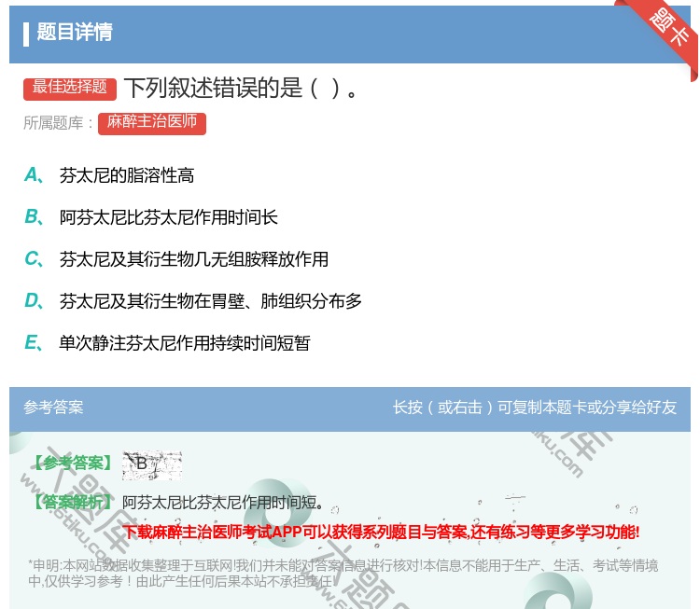700x609 pixels.
Task: Click the white bar beside 题目详情
Action: (x=26, y=34)
